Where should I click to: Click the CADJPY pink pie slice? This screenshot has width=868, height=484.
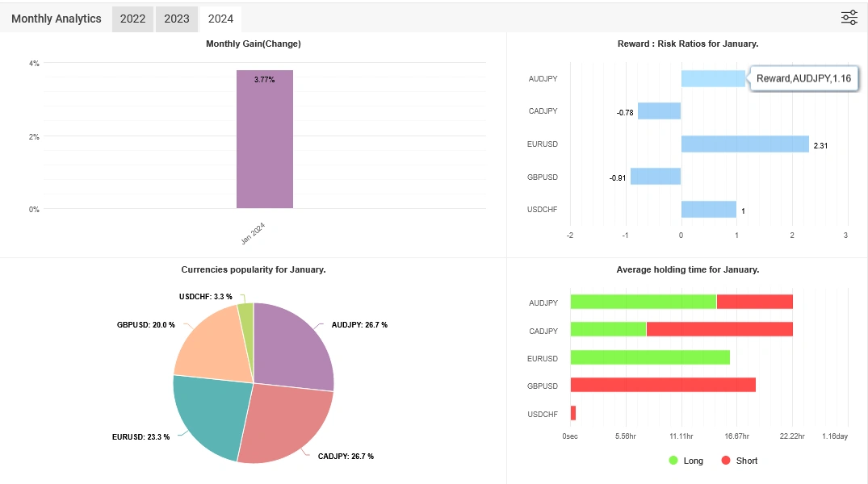click(283, 423)
